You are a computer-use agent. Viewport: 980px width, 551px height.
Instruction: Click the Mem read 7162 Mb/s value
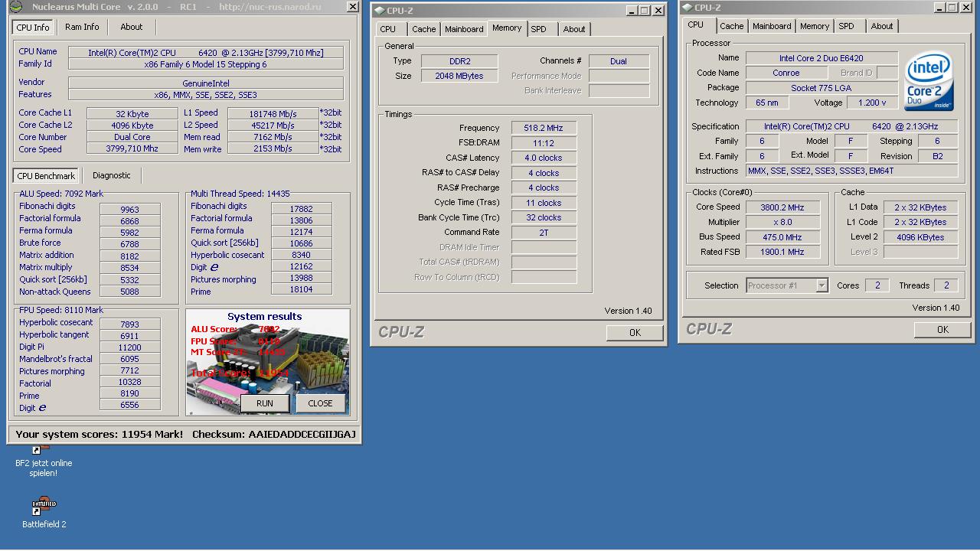pos(272,137)
